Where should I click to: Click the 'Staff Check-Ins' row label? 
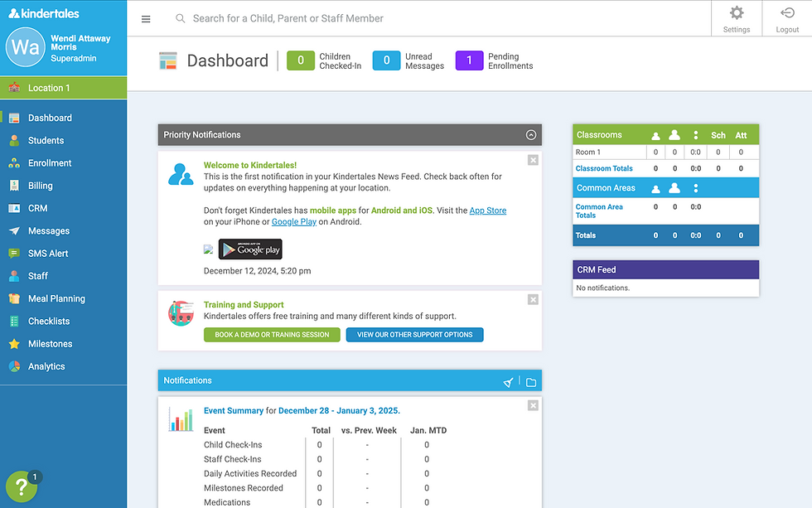point(233,459)
